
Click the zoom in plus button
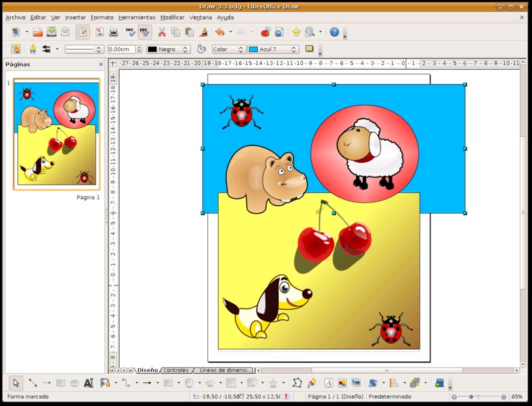coord(504,397)
